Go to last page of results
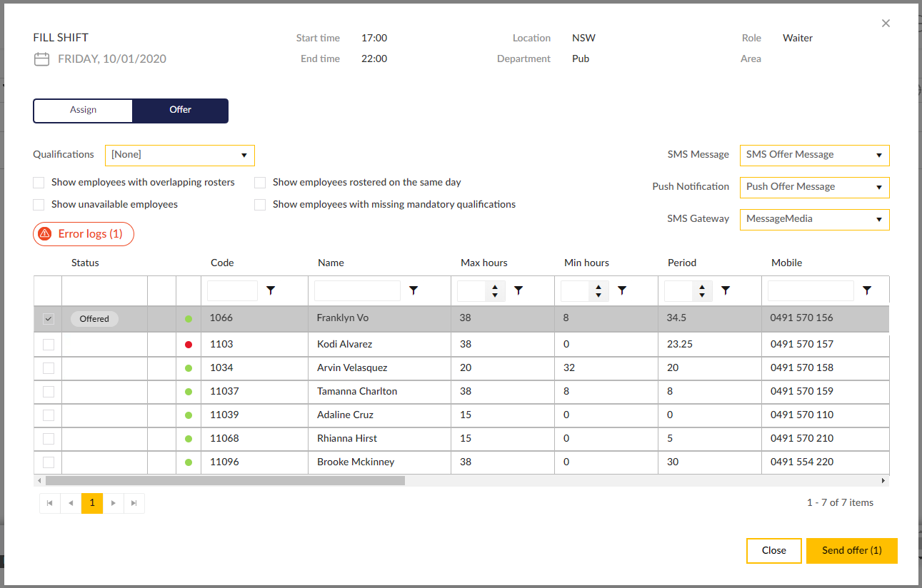The width and height of the screenshot is (922, 588). click(134, 503)
